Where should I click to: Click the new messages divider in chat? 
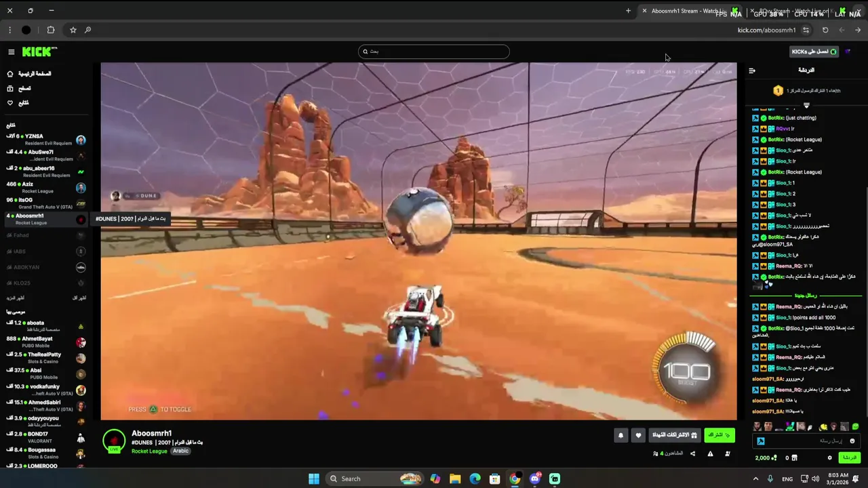806,296
